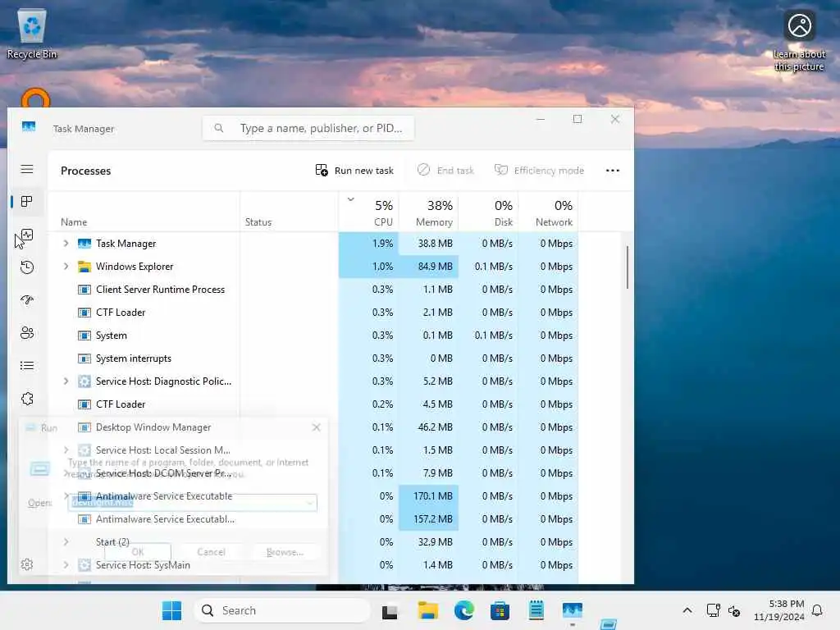Open File Explorer from the taskbar
Viewport: 840px width, 630px height.
[x=428, y=610]
